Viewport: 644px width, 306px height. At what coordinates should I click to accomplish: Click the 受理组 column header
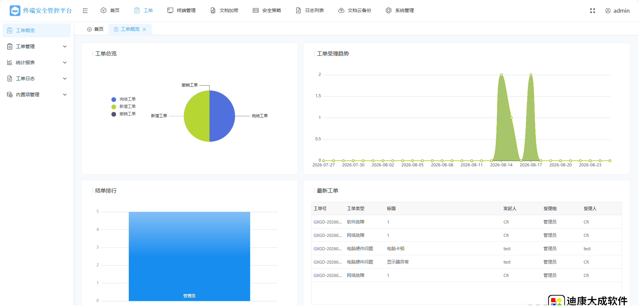click(550, 208)
